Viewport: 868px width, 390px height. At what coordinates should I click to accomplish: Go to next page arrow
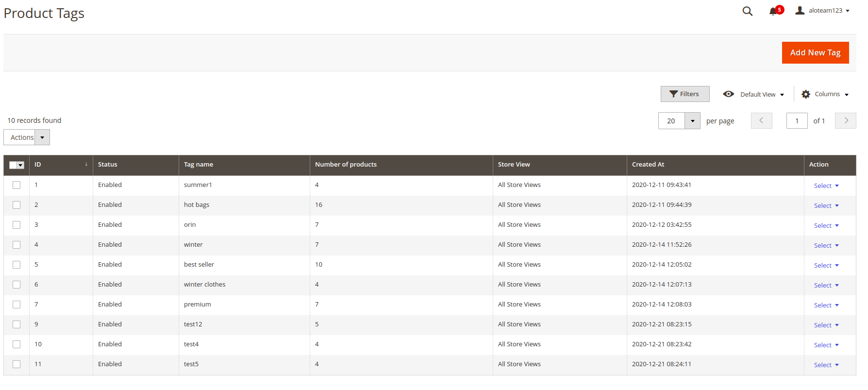pyautogui.click(x=845, y=120)
